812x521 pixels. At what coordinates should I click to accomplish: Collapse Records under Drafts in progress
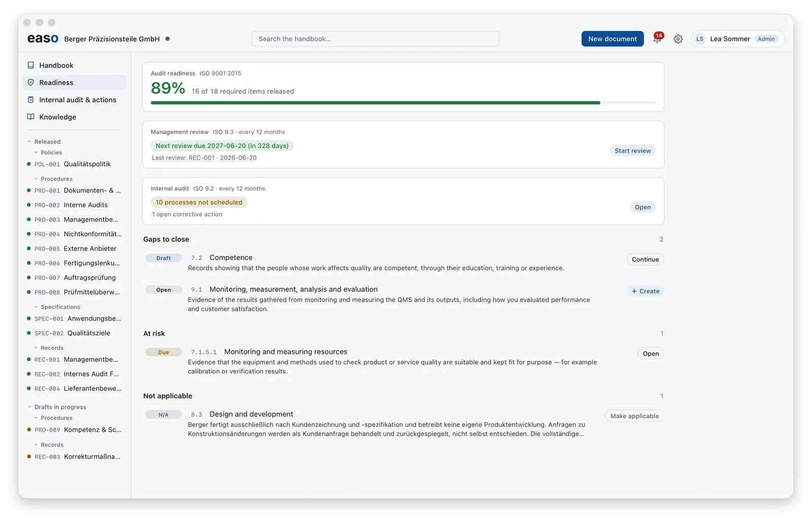(49, 445)
